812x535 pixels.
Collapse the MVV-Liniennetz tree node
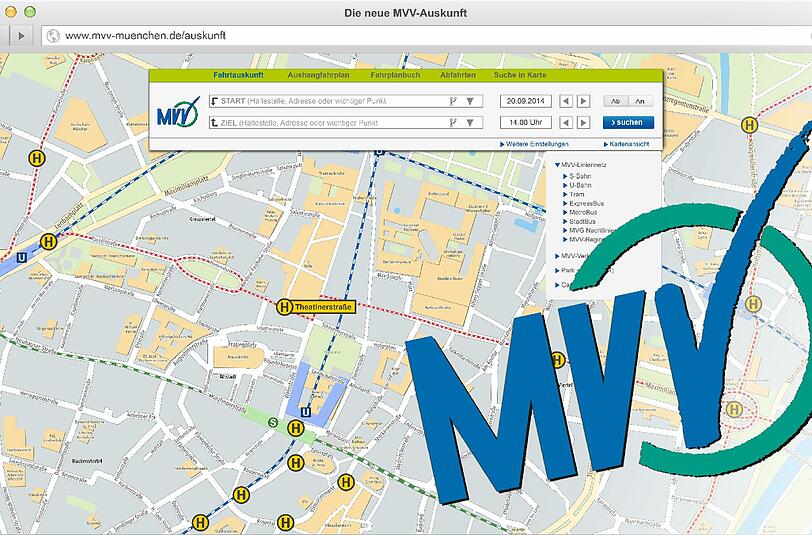557,165
